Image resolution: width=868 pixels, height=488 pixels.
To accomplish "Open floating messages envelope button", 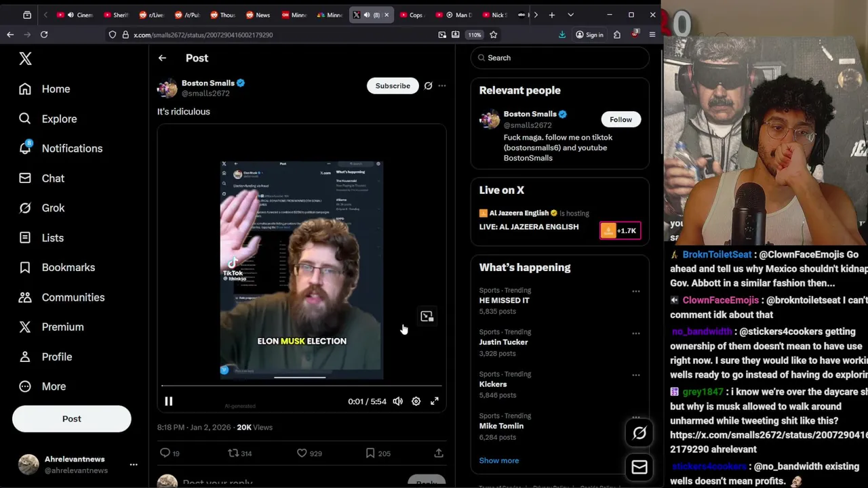I will [x=639, y=467].
